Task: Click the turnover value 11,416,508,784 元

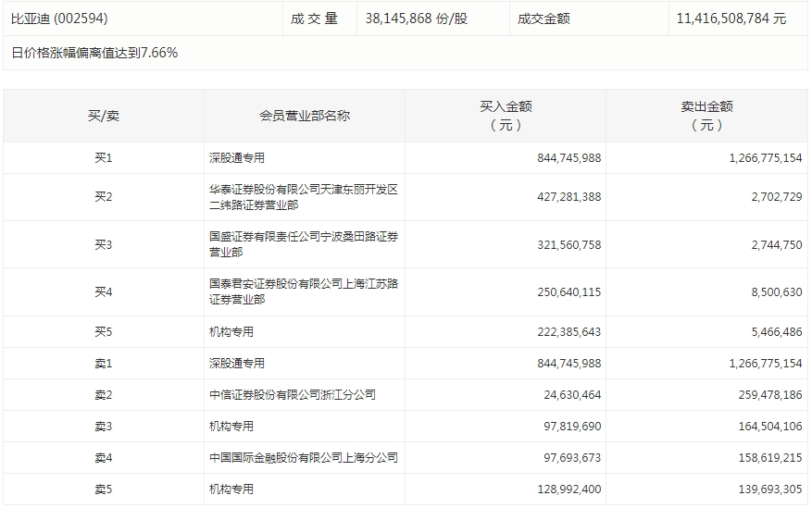Action: (x=731, y=18)
